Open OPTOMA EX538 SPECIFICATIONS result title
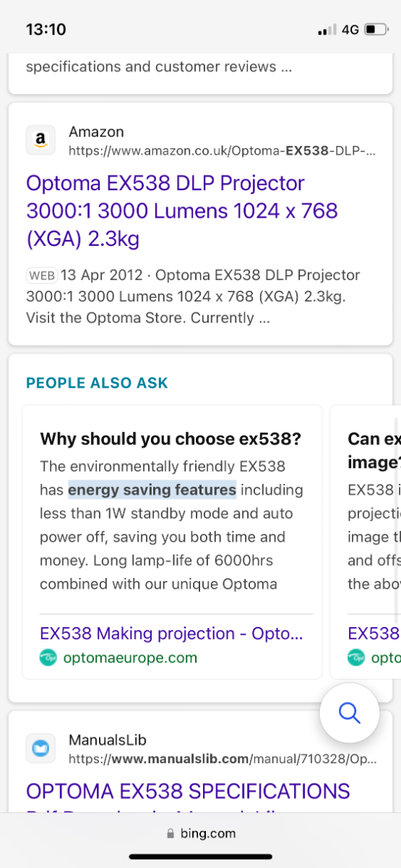 (x=188, y=791)
